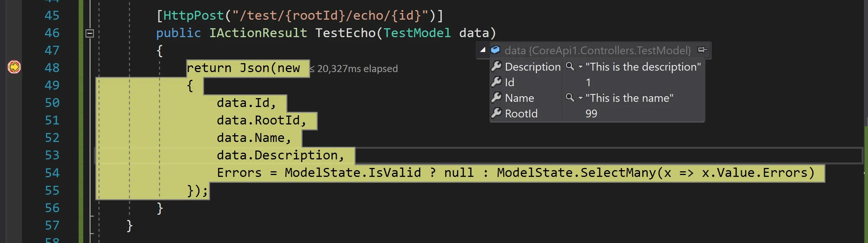Click the TestModel type in method signature
Viewport: 868px width, 243px height.
417,33
